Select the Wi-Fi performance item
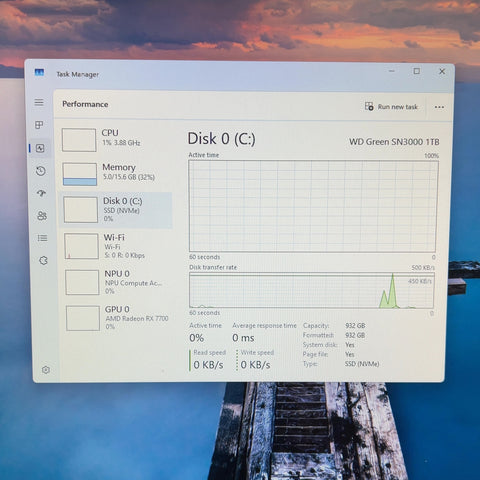The width and height of the screenshot is (480, 480). pos(117,246)
